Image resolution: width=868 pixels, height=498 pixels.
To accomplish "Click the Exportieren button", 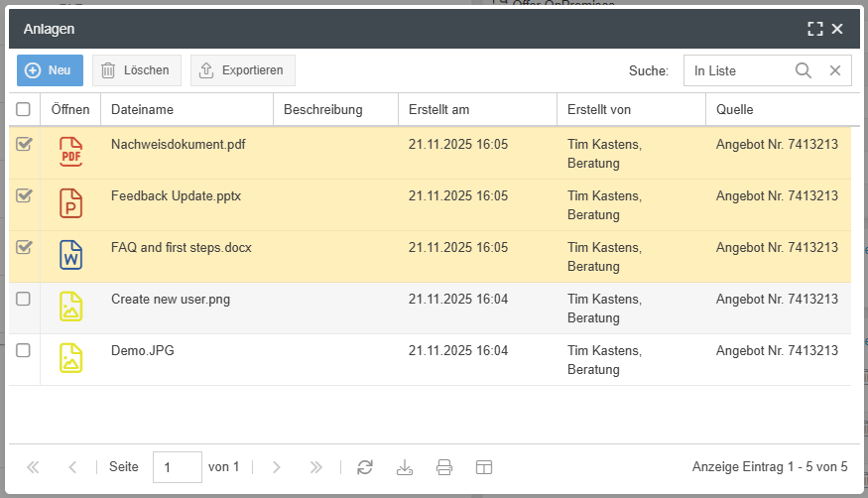I will pyautogui.click(x=242, y=70).
